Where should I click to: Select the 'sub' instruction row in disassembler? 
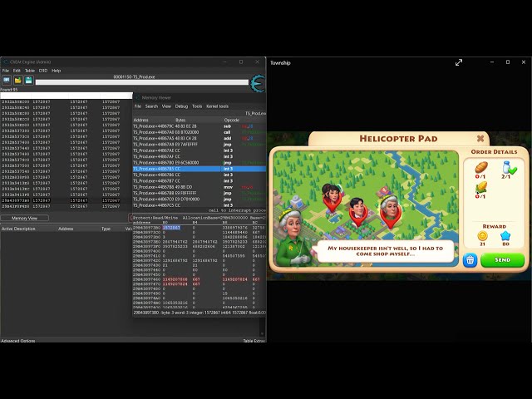[x=199, y=126]
